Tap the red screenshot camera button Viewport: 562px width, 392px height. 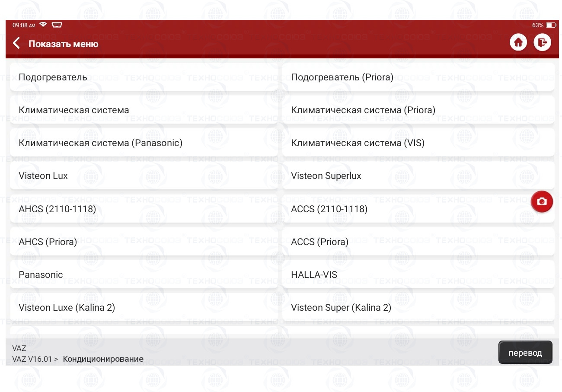(542, 201)
